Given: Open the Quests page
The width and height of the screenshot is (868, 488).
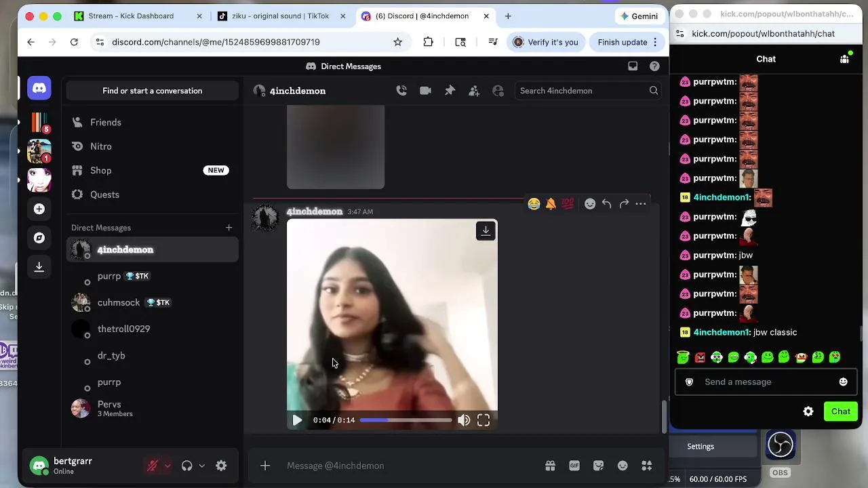Looking at the screenshot, I should [153, 195].
